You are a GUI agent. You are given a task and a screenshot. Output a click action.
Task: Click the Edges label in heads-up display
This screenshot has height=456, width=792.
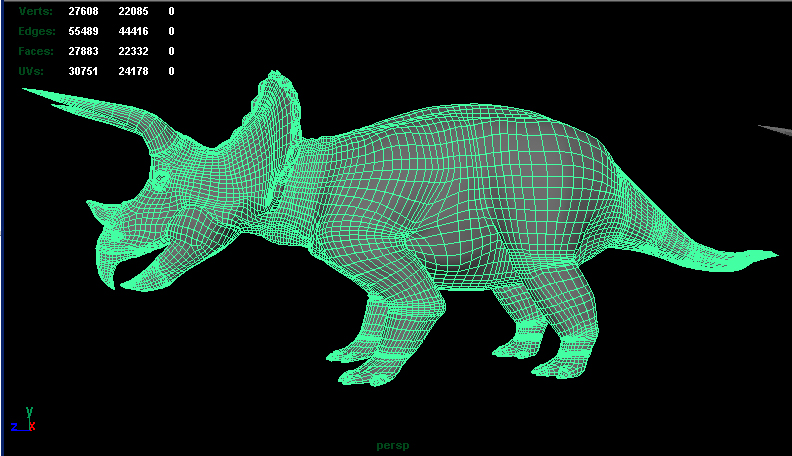37,31
